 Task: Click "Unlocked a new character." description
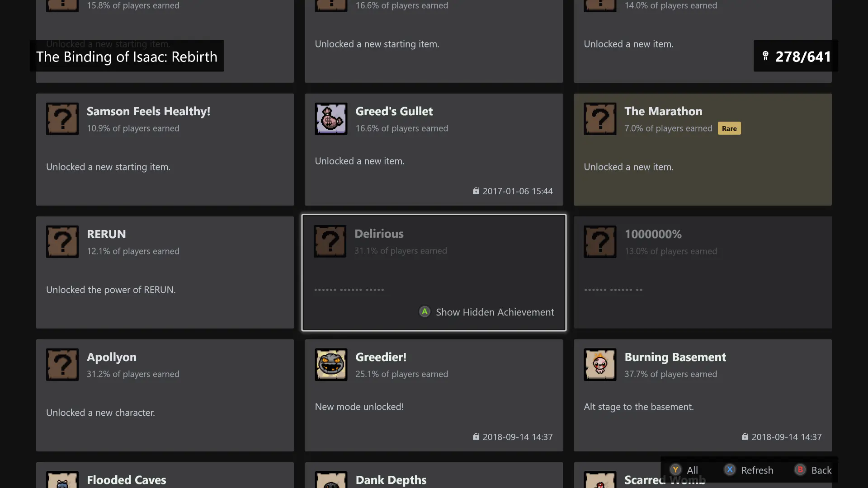(x=100, y=413)
